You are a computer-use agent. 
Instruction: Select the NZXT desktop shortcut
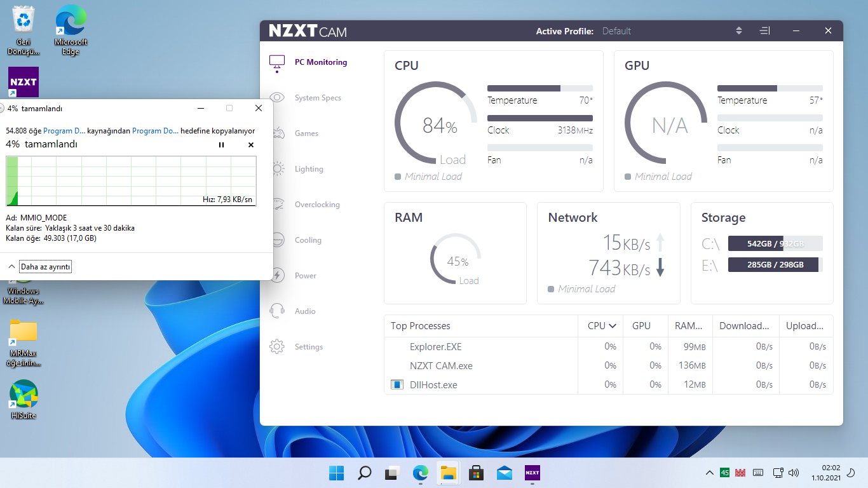(24, 82)
